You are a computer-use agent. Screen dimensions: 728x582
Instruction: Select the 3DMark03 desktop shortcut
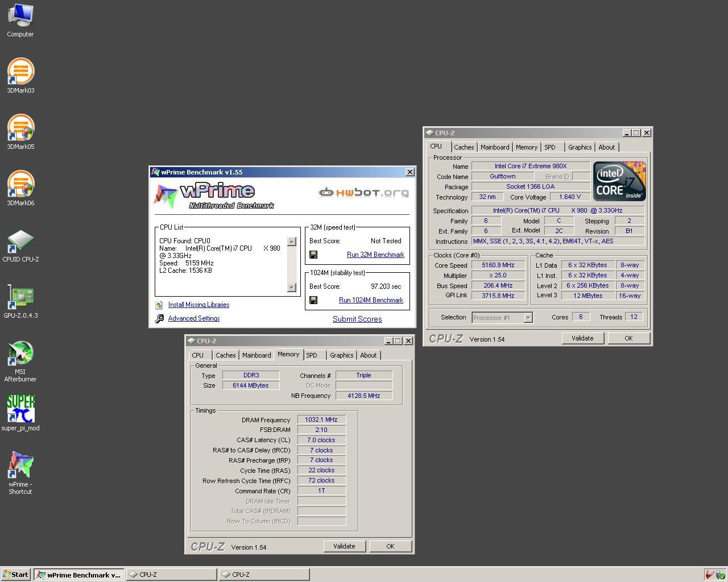coord(20,74)
